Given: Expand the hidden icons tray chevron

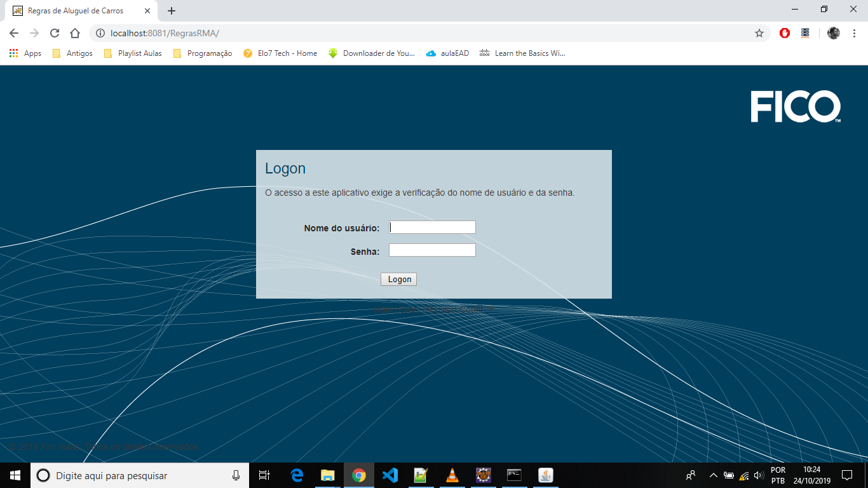Looking at the screenshot, I should click(x=713, y=475).
